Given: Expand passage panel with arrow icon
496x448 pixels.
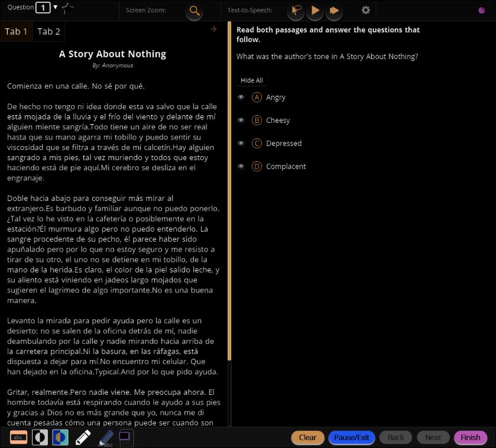Looking at the screenshot, I should tap(214, 29).
